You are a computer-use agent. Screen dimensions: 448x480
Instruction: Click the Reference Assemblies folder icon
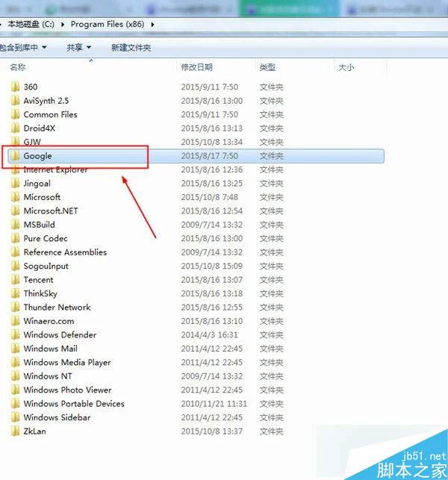click(15, 252)
